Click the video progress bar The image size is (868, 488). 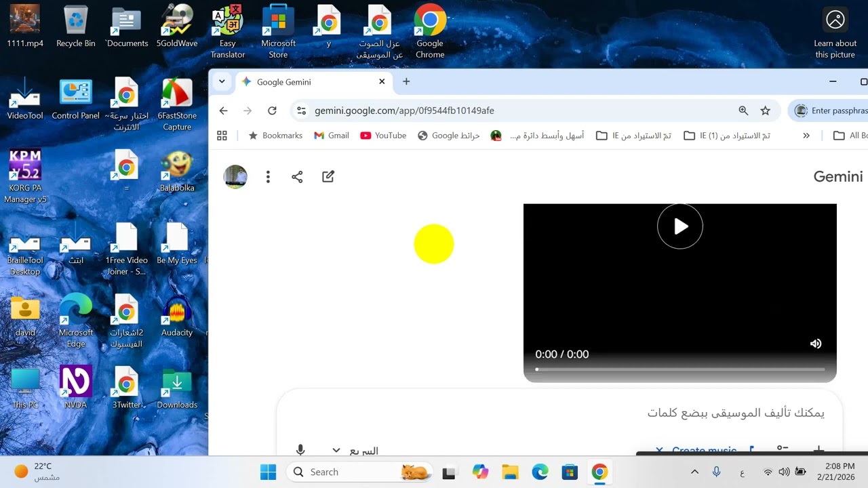point(680,369)
